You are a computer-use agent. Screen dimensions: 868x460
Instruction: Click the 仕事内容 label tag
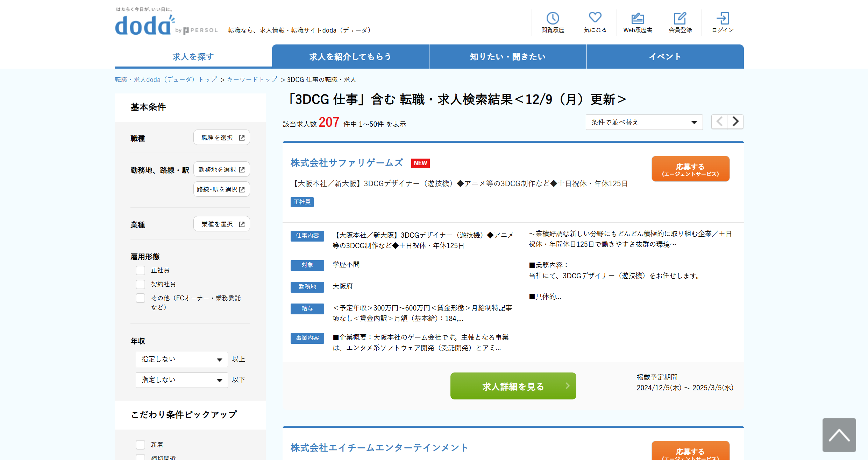click(x=307, y=236)
